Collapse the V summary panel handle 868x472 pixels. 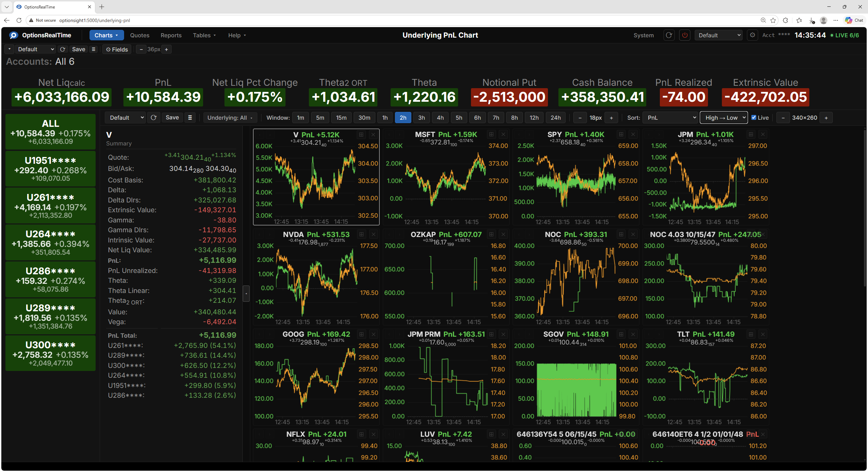pyautogui.click(x=246, y=294)
